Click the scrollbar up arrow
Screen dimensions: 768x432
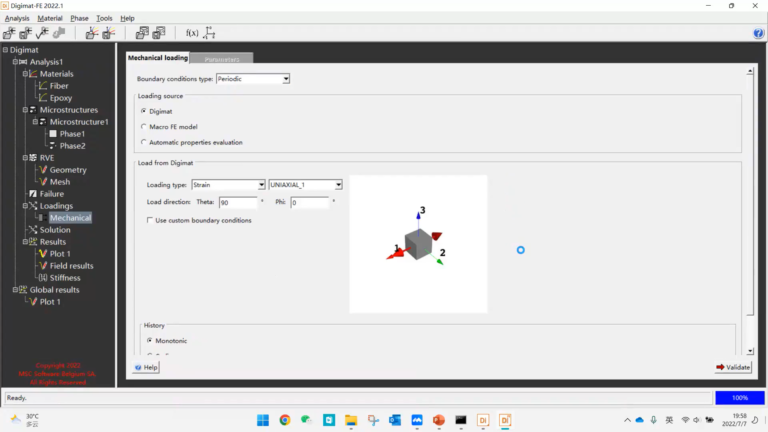[x=750, y=72]
